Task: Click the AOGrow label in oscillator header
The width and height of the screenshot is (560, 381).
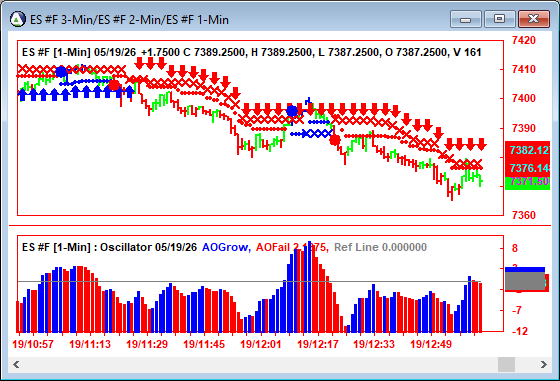Action: click(226, 247)
